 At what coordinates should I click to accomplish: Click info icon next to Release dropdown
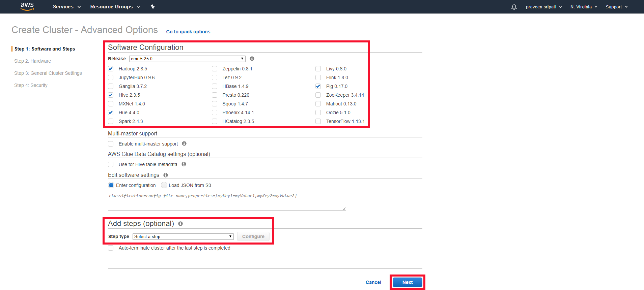(x=252, y=59)
